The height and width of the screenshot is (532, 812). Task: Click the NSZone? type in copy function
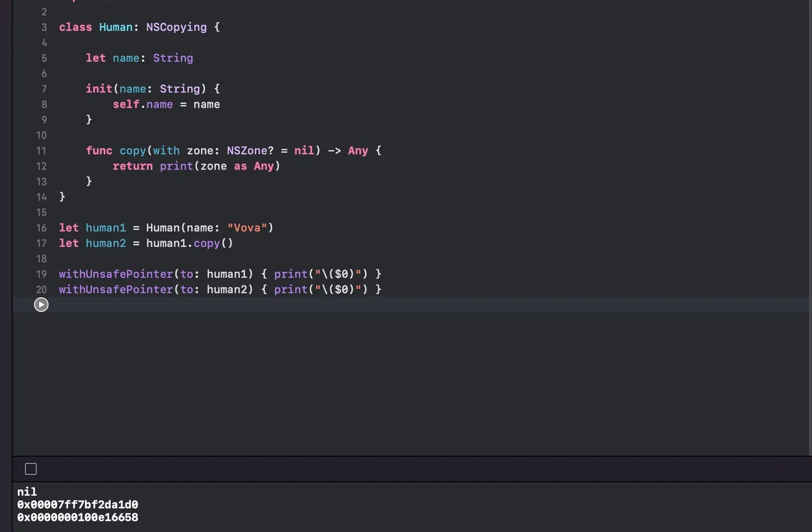point(250,150)
